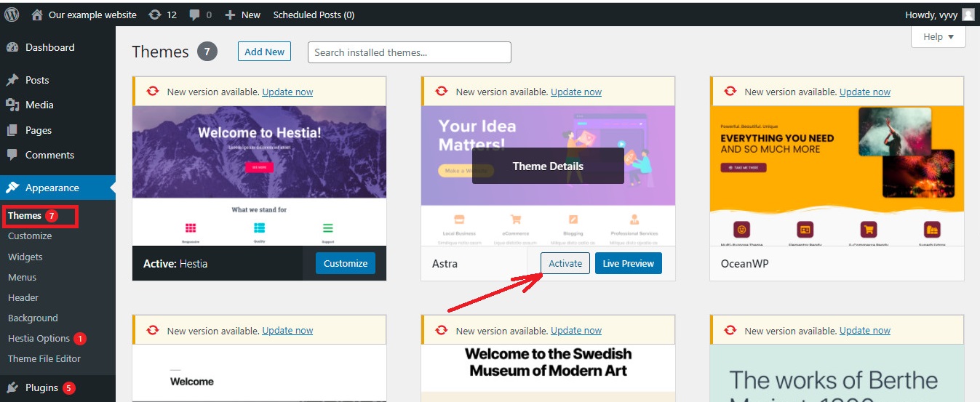Viewport: 980px width, 402px height.
Task: Click the update icon on Hestia notice
Action: tap(153, 92)
